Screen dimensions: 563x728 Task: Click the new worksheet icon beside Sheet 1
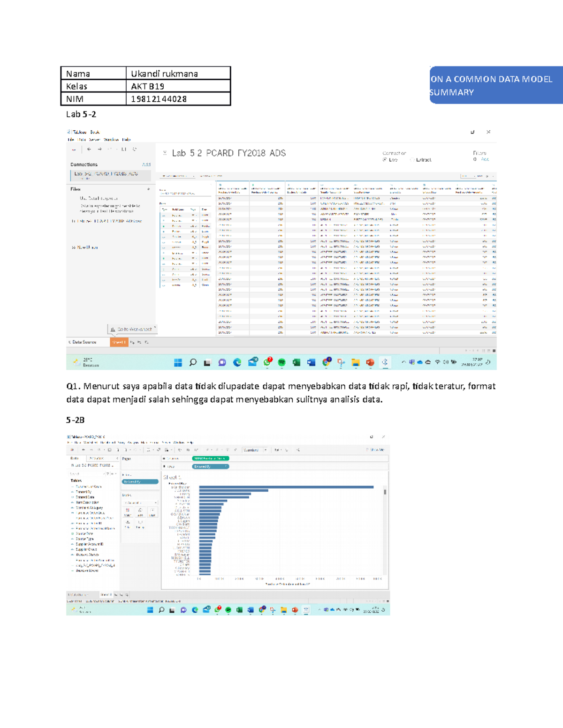tap(116, 594)
